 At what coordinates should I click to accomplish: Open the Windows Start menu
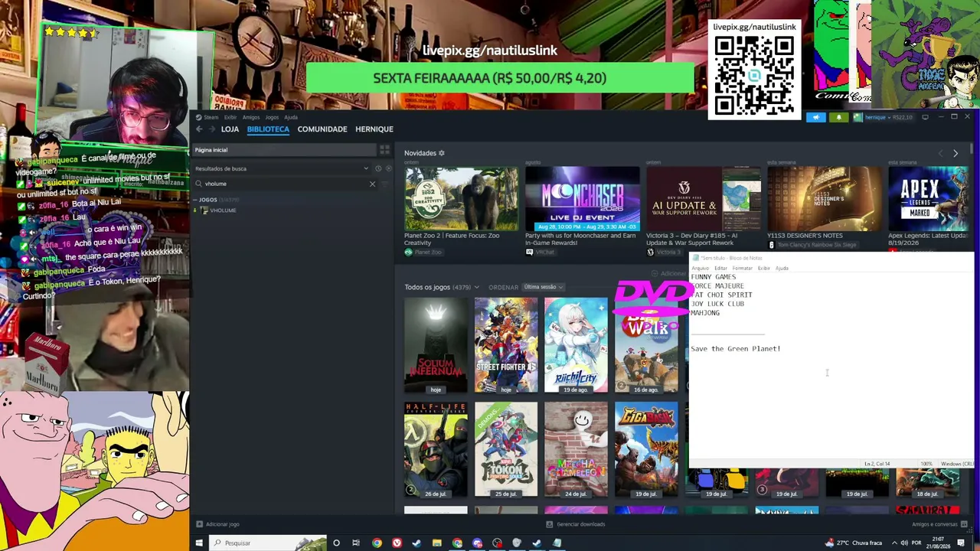(199, 543)
